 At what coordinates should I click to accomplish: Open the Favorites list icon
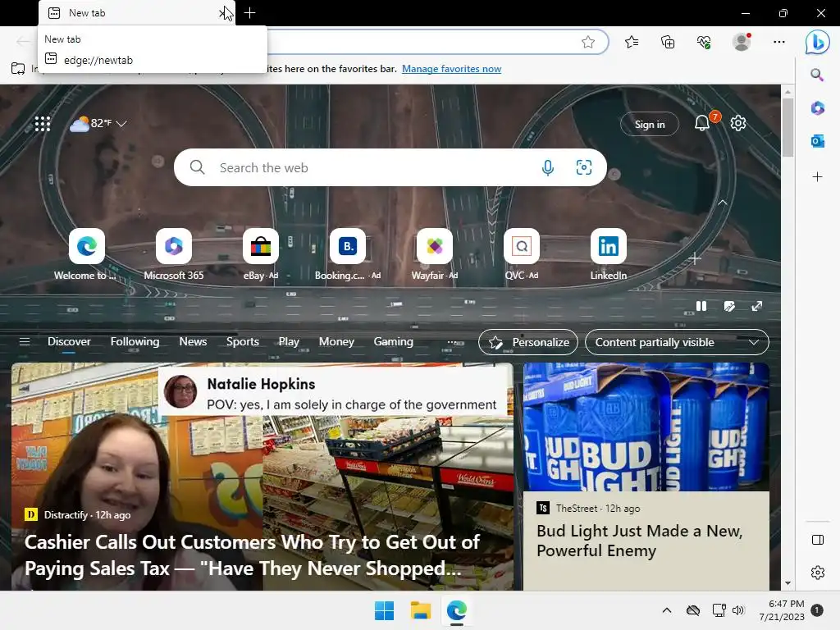click(632, 42)
